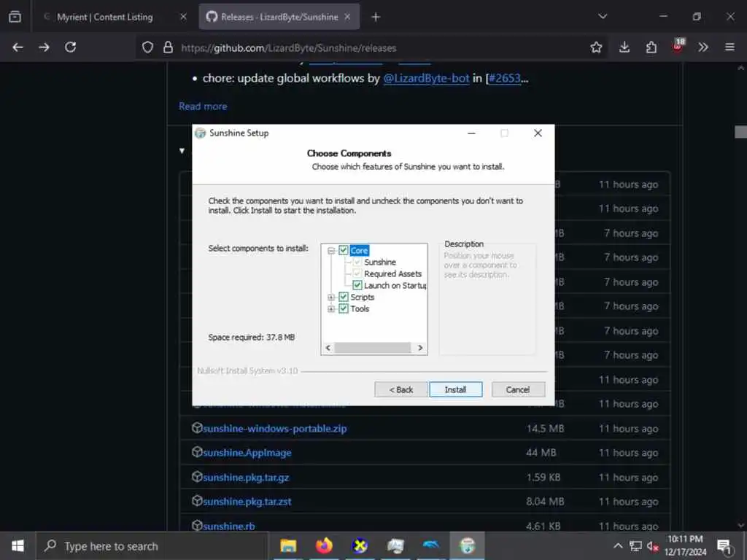Click the component list right scroll arrow
Image resolution: width=747 pixels, height=560 pixels.
pyautogui.click(x=420, y=348)
